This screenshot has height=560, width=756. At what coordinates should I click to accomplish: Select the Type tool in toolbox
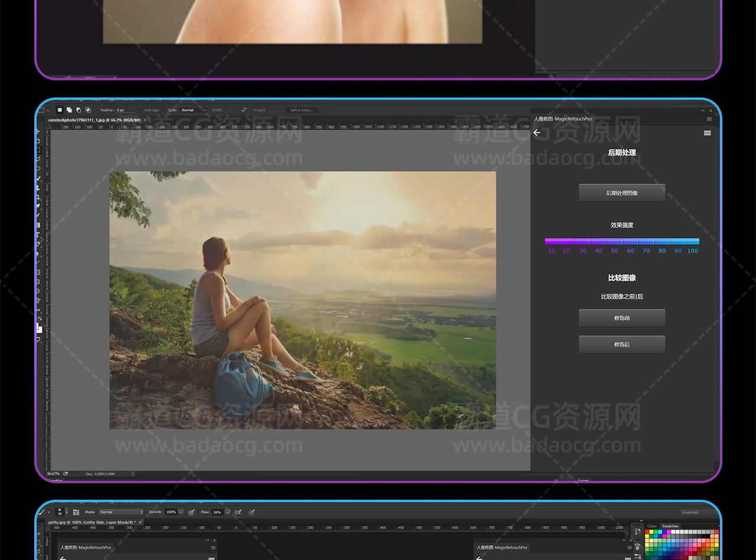[x=38, y=235]
